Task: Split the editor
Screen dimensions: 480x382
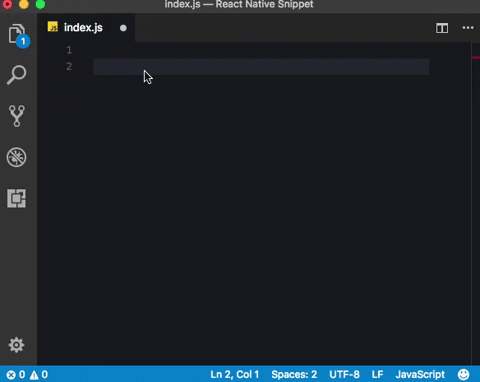Action: coord(442,28)
